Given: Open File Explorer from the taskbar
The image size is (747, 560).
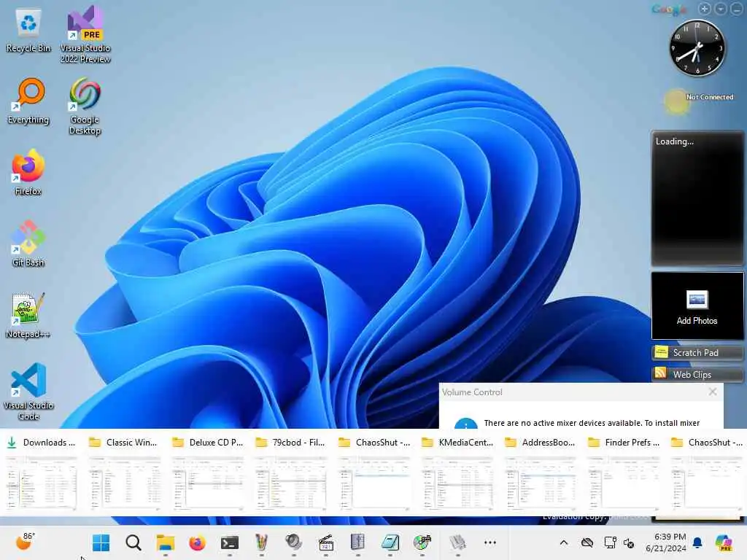Looking at the screenshot, I should coord(166,542).
